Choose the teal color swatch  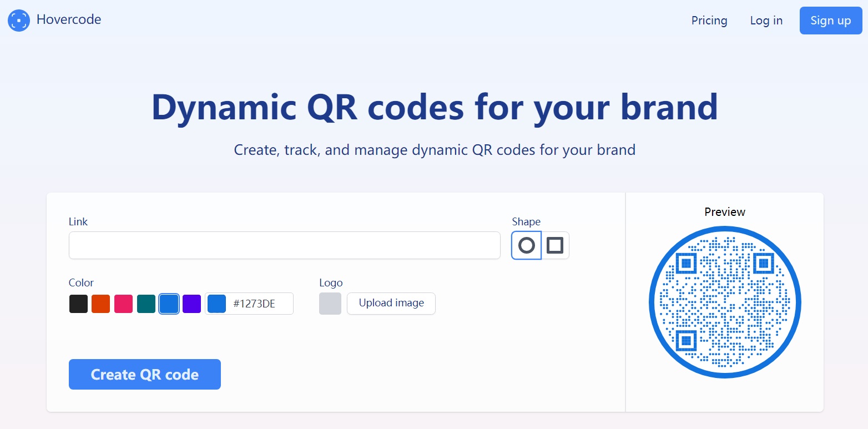pos(147,304)
